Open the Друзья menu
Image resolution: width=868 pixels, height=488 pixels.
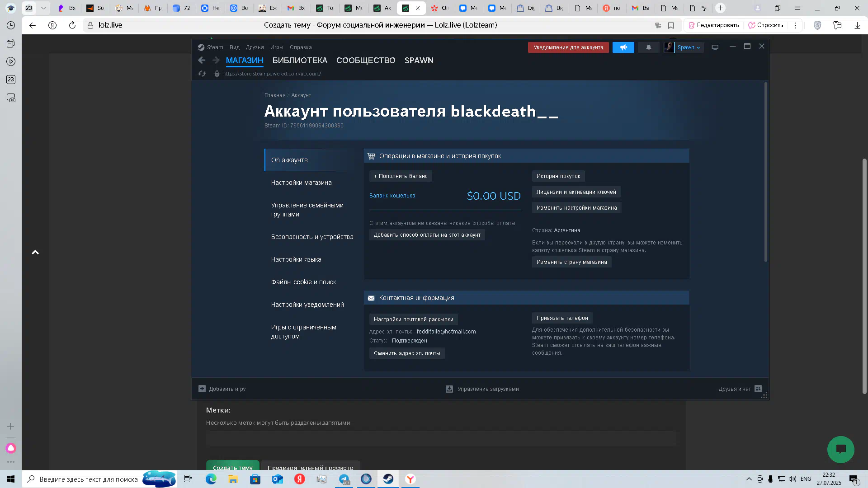pos(255,47)
